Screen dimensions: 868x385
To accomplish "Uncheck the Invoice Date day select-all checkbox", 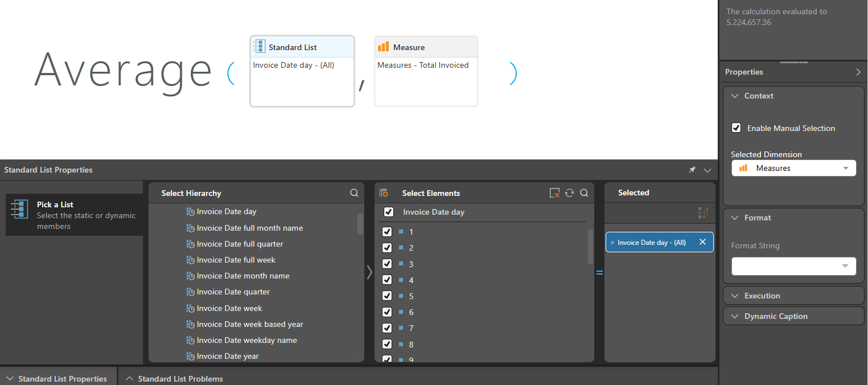I will click(x=389, y=212).
